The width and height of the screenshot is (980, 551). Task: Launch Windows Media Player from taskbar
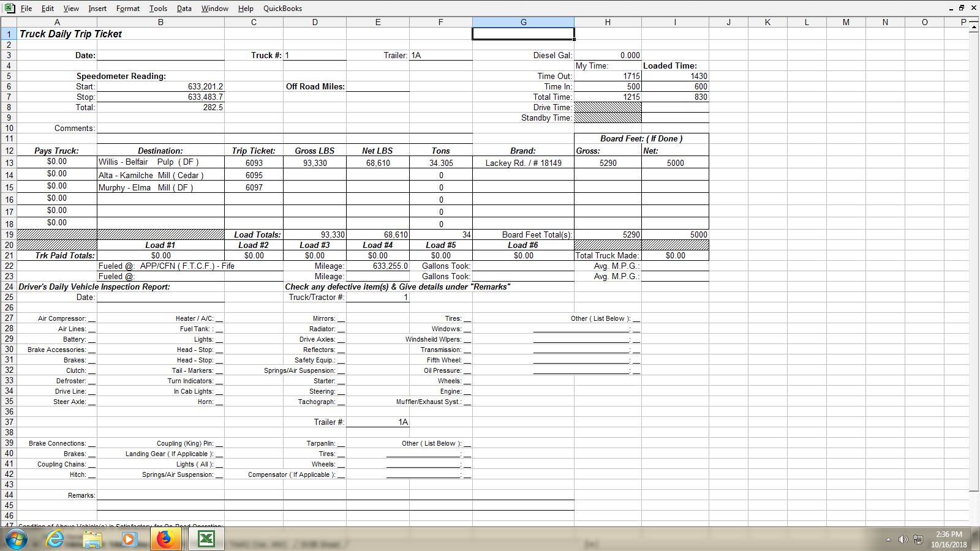pyautogui.click(x=129, y=539)
